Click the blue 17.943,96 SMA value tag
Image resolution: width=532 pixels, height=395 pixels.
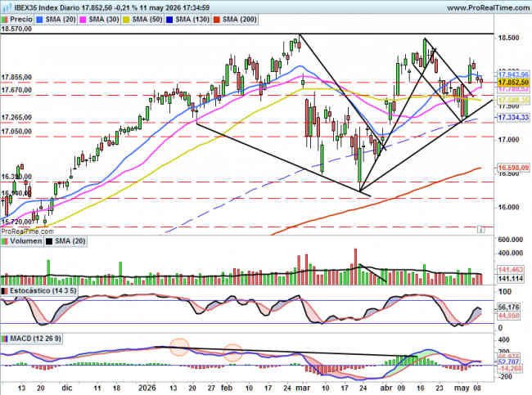coord(513,74)
